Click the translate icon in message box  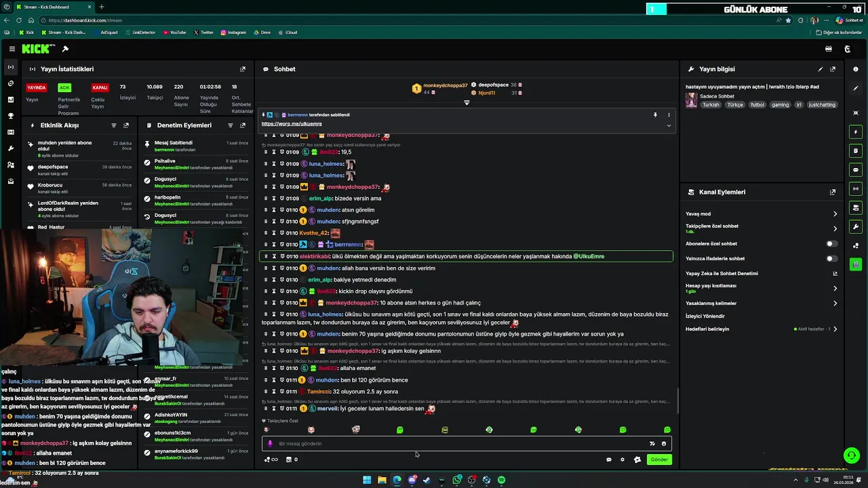[x=652, y=444]
